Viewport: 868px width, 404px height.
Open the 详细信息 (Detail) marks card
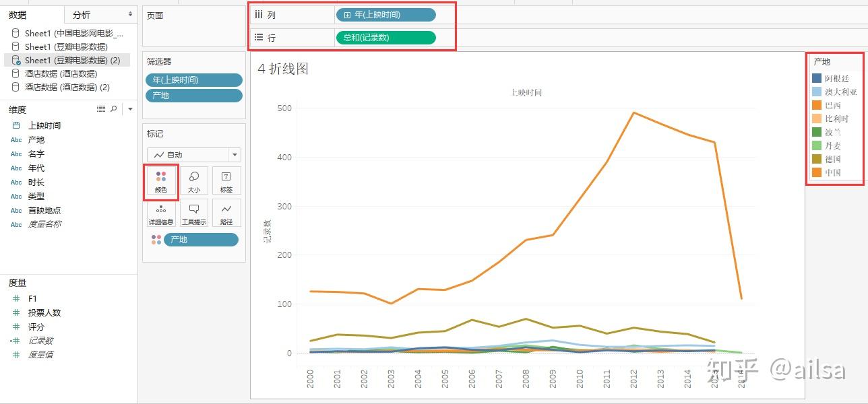(x=161, y=213)
